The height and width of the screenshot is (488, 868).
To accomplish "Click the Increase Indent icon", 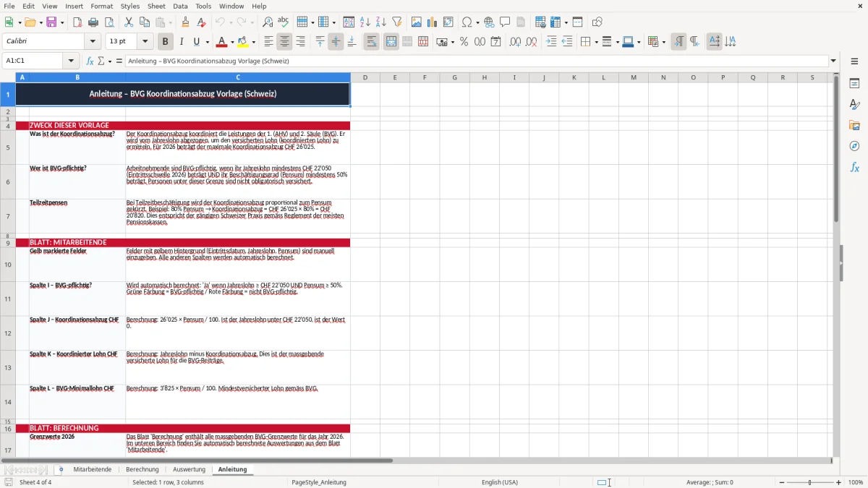I will pyautogui.click(x=551, y=42).
